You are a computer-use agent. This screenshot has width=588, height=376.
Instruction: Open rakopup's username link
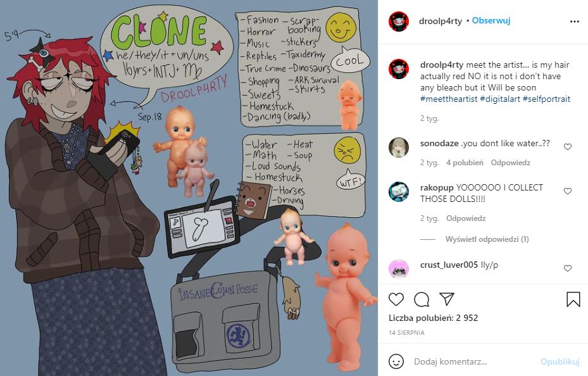pyautogui.click(x=437, y=187)
